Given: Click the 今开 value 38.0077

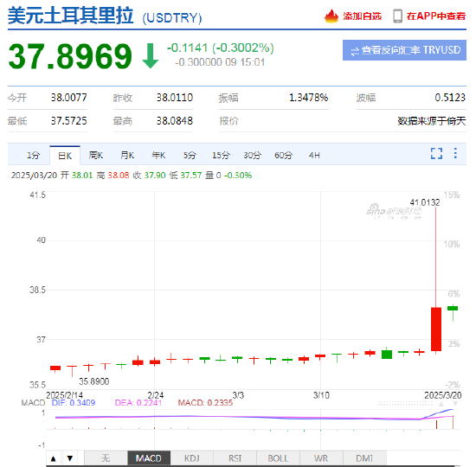Looking at the screenshot, I should click(x=68, y=98).
